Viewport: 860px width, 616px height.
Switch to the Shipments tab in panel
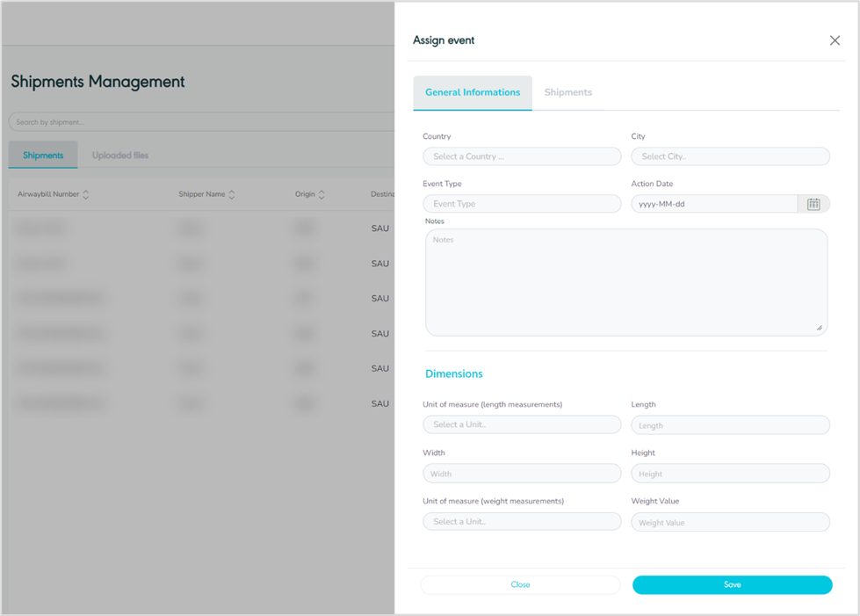click(567, 92)
